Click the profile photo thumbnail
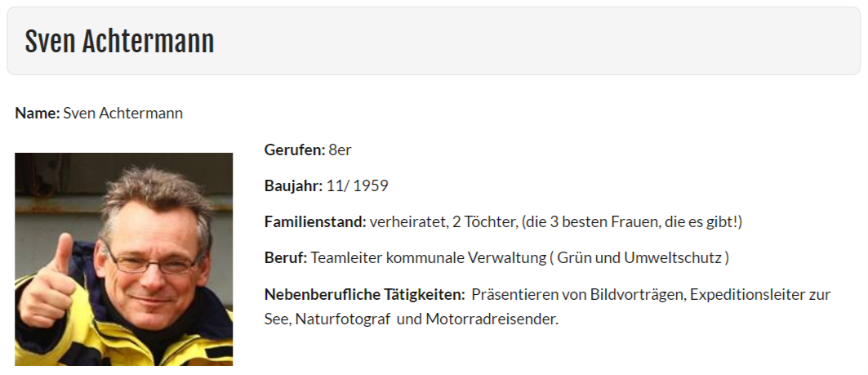Screen dimensions: 868x375 pyautogui.click(x=123, y=259)
